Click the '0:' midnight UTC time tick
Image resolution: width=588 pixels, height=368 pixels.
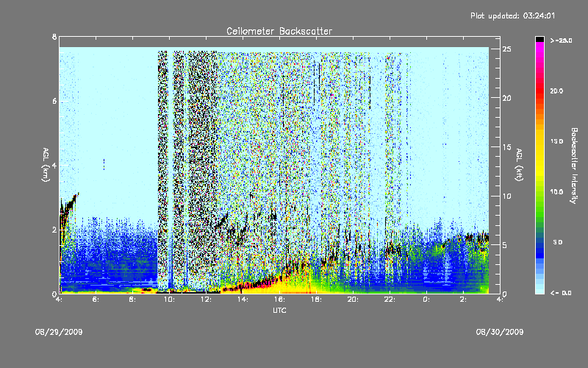click(426, 300)
